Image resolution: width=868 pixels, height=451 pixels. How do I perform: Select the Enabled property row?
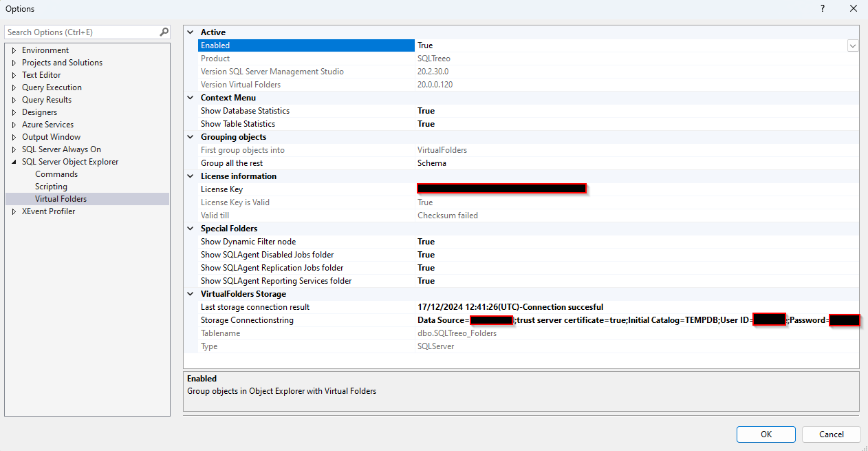pyautogui.click(x=529, y=45)
